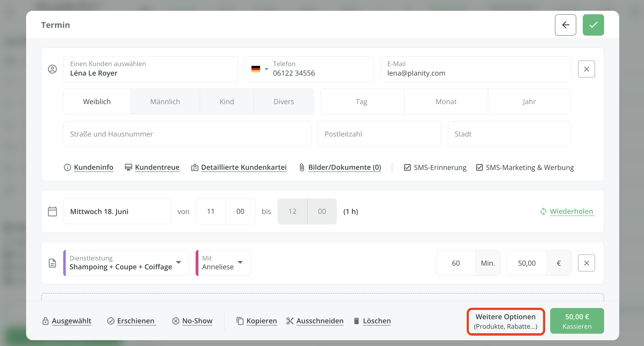Toggle SMS-Marketing & Werbung checkbox
This screenshot has height=346, width=644.
[x=479, y=167]
